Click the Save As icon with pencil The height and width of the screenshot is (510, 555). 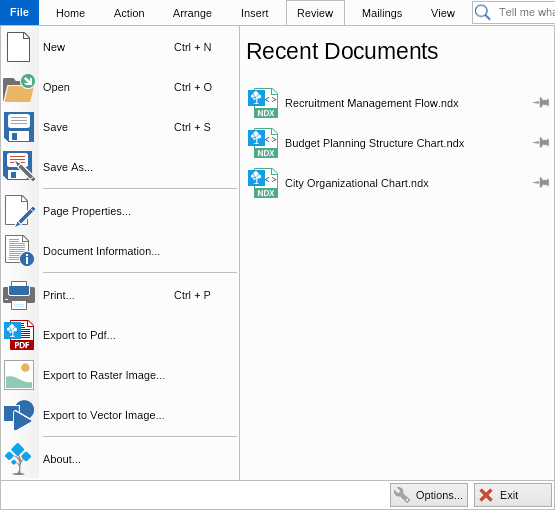(19, 166)
